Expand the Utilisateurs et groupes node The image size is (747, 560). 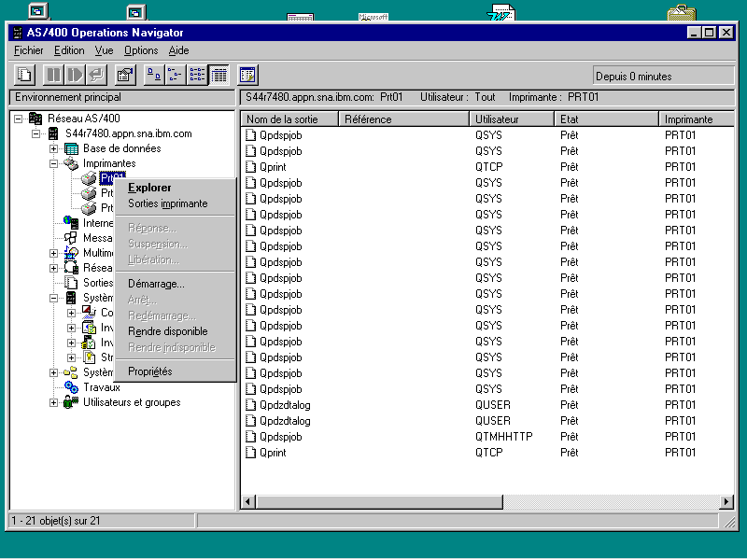[x=54, y=402]
